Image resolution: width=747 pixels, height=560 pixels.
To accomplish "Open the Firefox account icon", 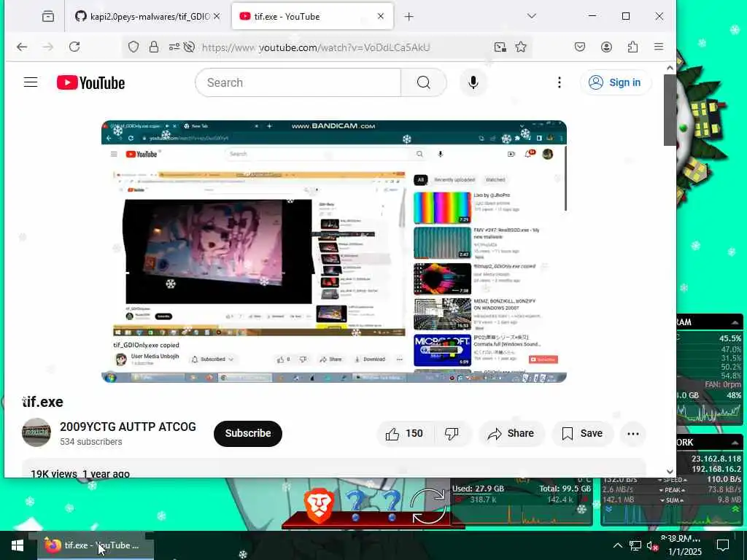I will pos(606,47).
